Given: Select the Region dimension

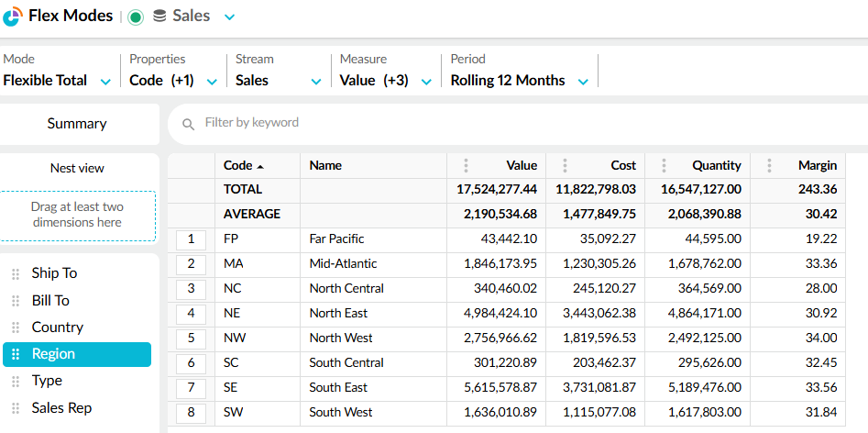Looking at the screenshot, I should click(x=77, y=354).
